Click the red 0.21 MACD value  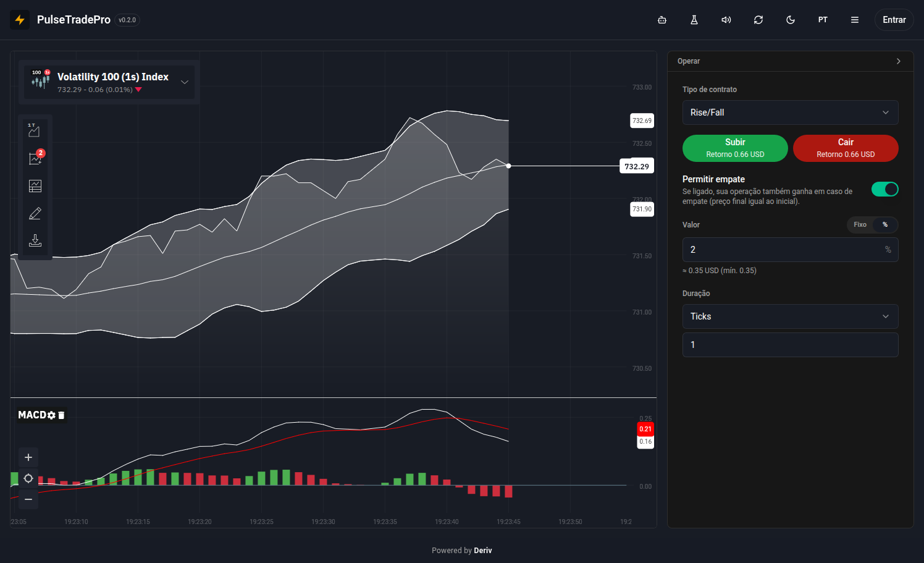pyautogui.click(x=645, y=429)
